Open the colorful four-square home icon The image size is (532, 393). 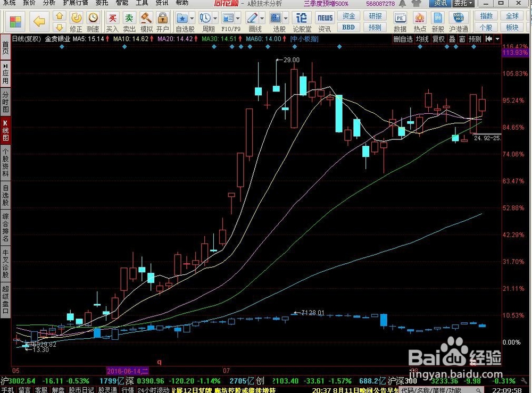15,22
